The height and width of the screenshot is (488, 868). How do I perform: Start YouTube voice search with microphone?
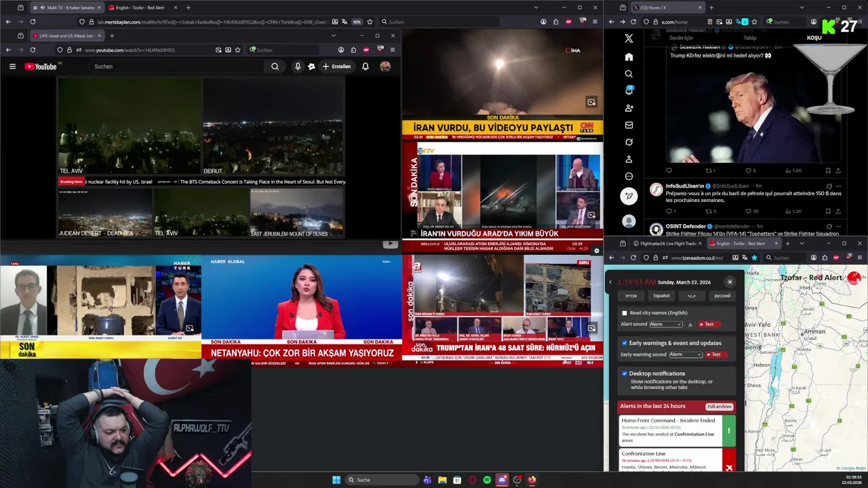click(x=297, y=66)
